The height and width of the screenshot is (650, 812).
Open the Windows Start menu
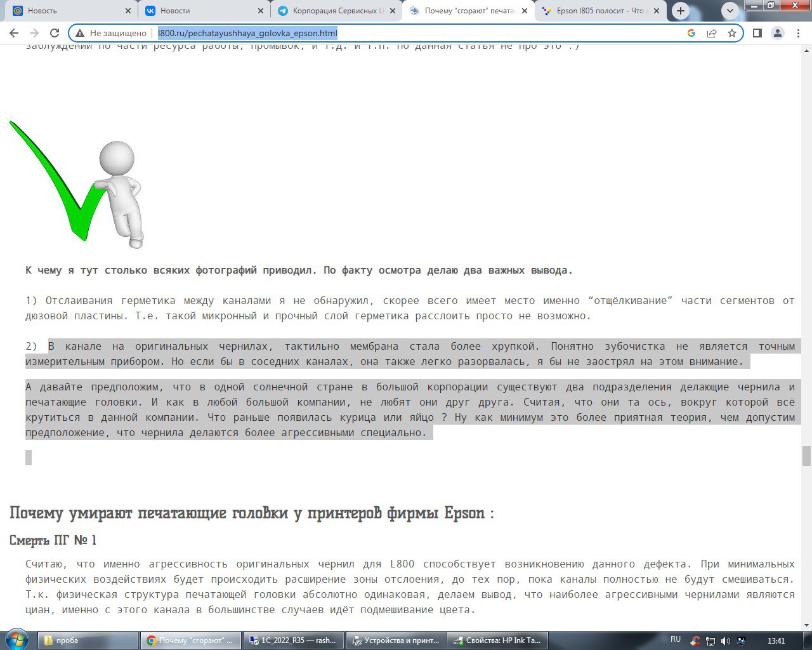pos(17,640)
